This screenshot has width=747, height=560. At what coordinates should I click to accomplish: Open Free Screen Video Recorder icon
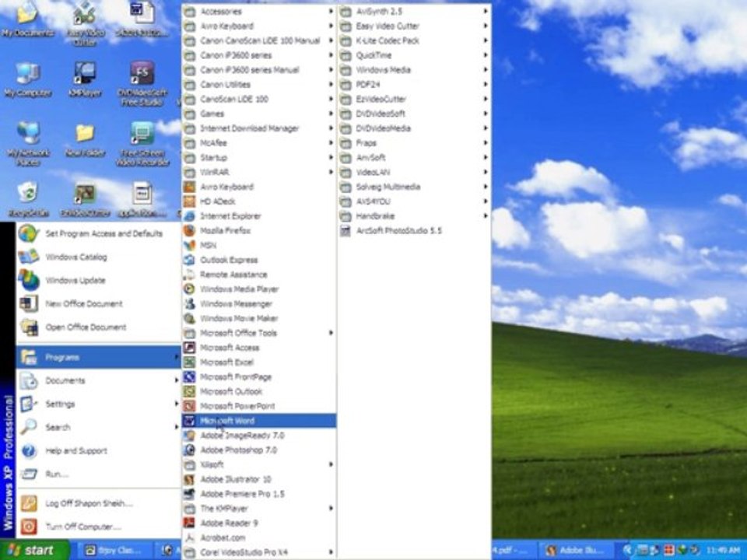142,143
